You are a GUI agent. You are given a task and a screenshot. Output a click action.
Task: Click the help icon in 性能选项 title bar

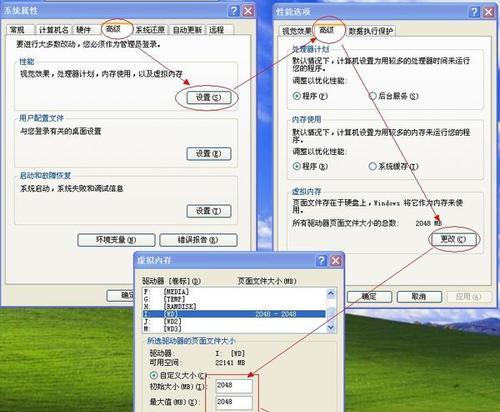[x=474, y=12]
